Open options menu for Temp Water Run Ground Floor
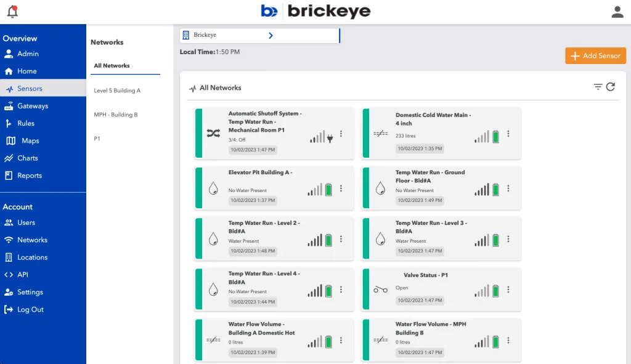The height and width of the screenshot is (364, 631). pos(508,188)
